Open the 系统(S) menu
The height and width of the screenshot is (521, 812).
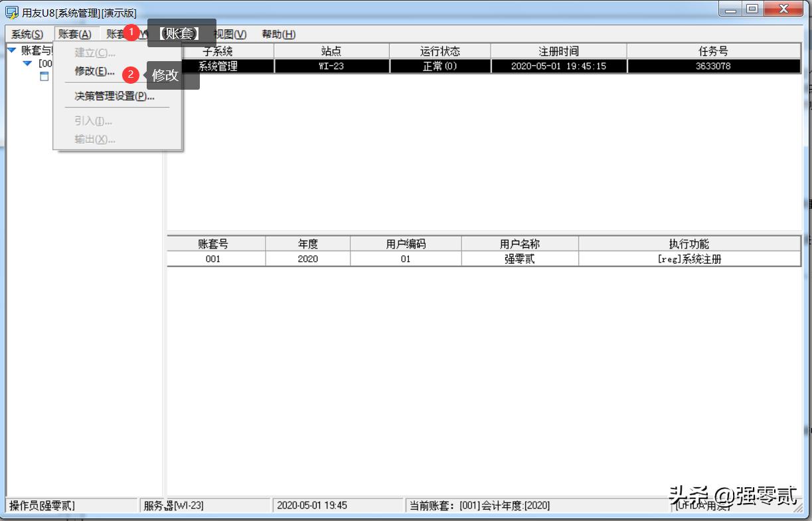(27, 35)
